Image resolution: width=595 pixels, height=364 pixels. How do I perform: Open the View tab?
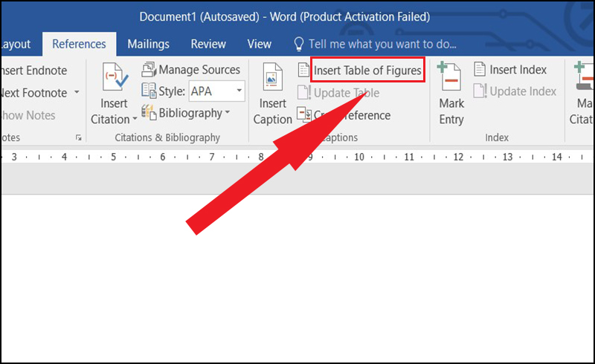tap(259, 44)
